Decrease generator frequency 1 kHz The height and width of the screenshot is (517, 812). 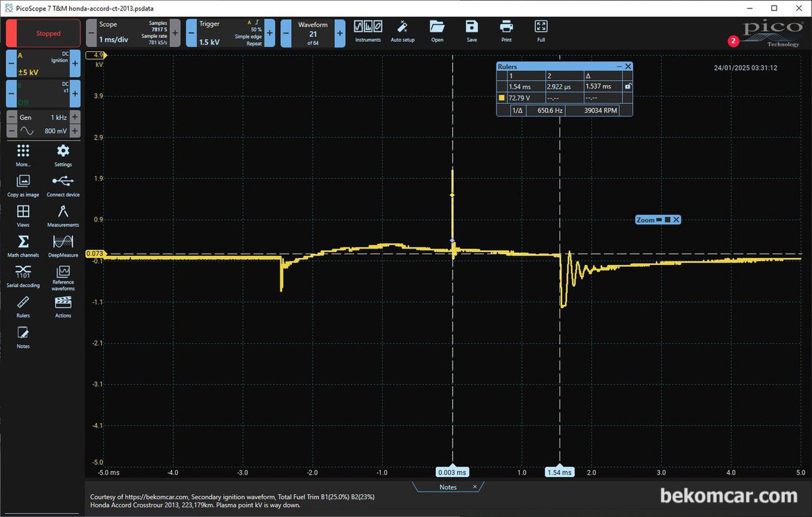point(11,117)
